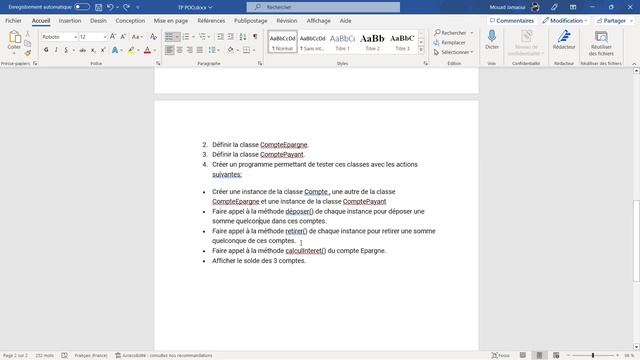Start dictation with Dicter
The width and height of the screenshot is (640, 360).
coord(492,40)
